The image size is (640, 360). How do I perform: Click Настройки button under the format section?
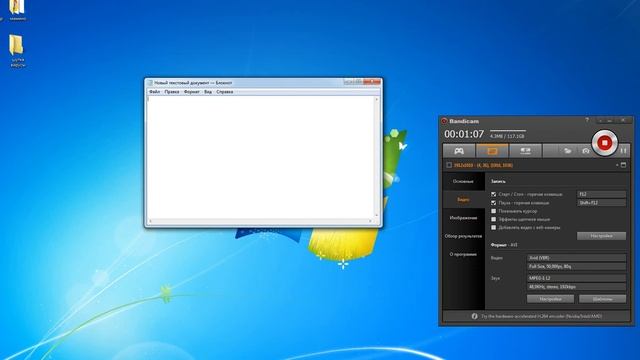click(550, 299)
